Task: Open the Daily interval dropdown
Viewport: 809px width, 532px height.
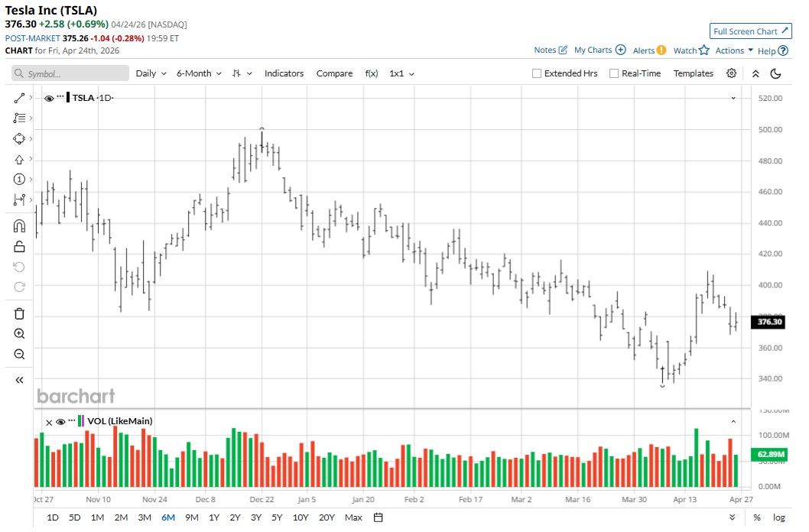Action: 151,73
